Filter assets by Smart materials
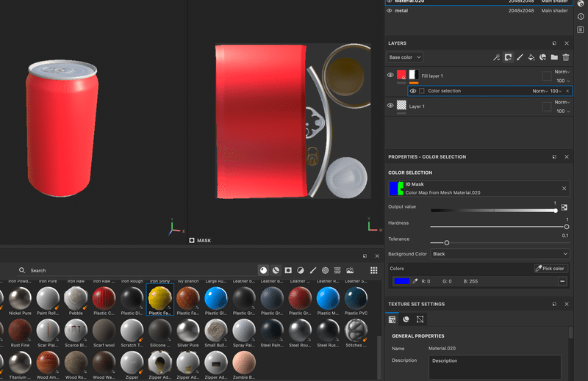This screenshot has height=381, width=588. 276,270
